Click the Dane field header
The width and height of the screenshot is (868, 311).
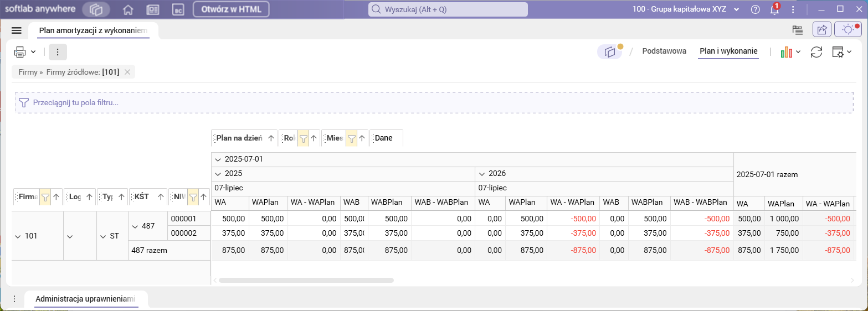386,138
